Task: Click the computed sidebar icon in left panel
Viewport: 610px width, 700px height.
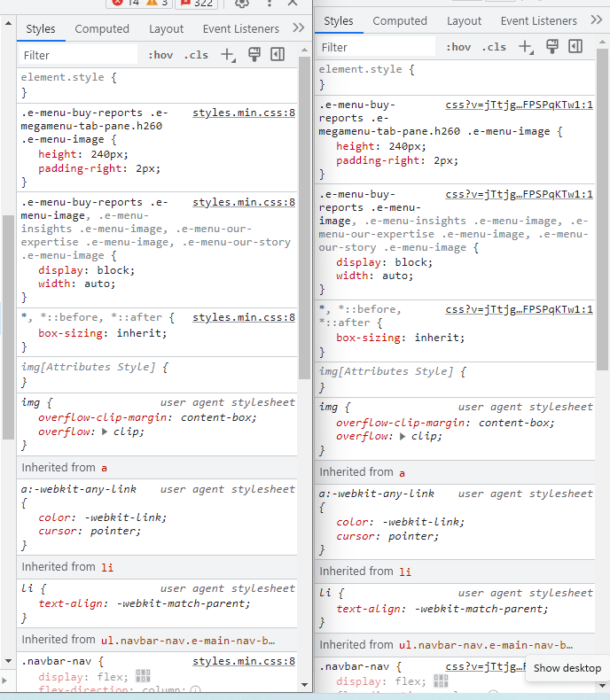Action: pos(278,55)
